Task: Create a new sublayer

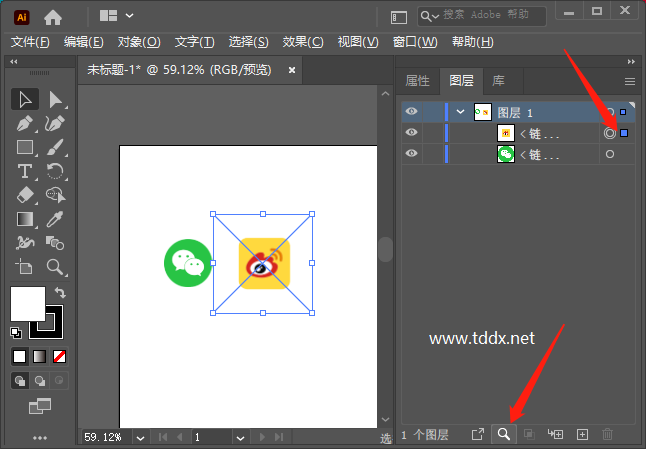Action: [555, 434]
